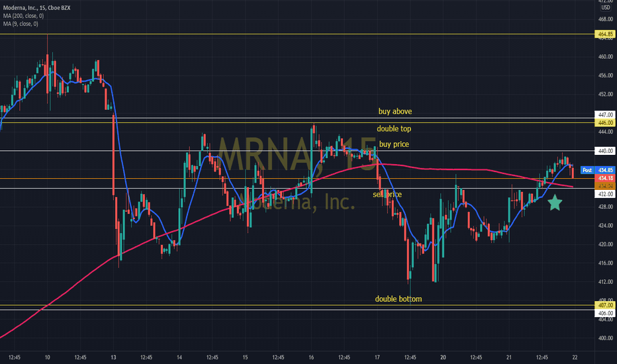Click the red 434.18 last price label
The width and height of the screenshot is (617, 364).
(605, 178)
